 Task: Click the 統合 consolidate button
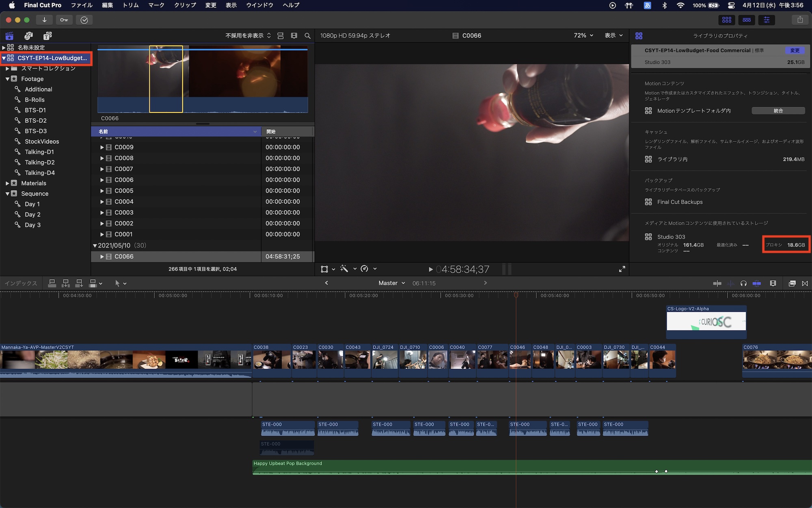pos(778,111)
